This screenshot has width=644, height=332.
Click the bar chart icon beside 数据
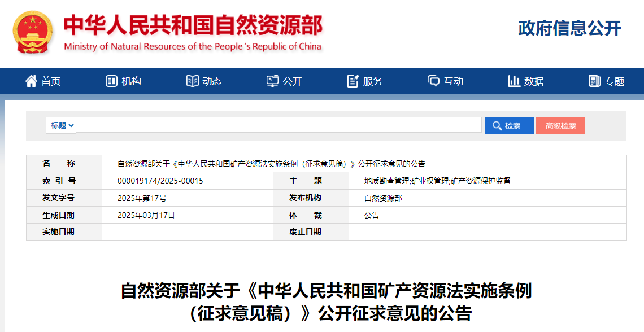[x=514, y=81]
